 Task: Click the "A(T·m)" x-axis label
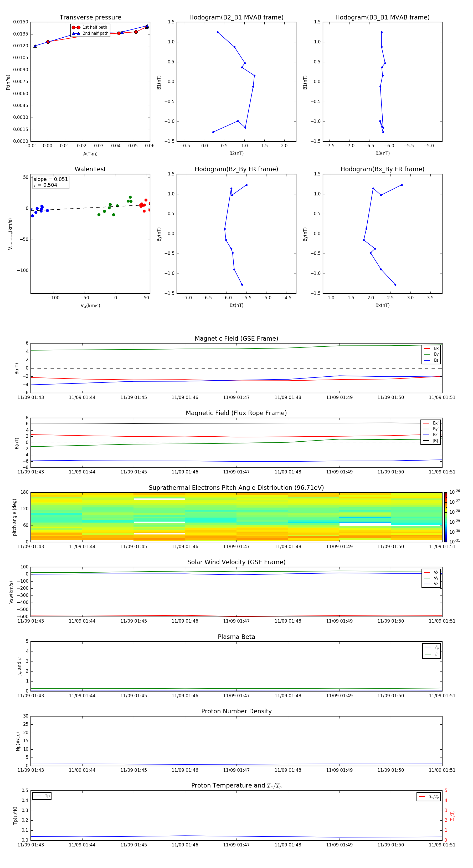[x=90, y=154]
